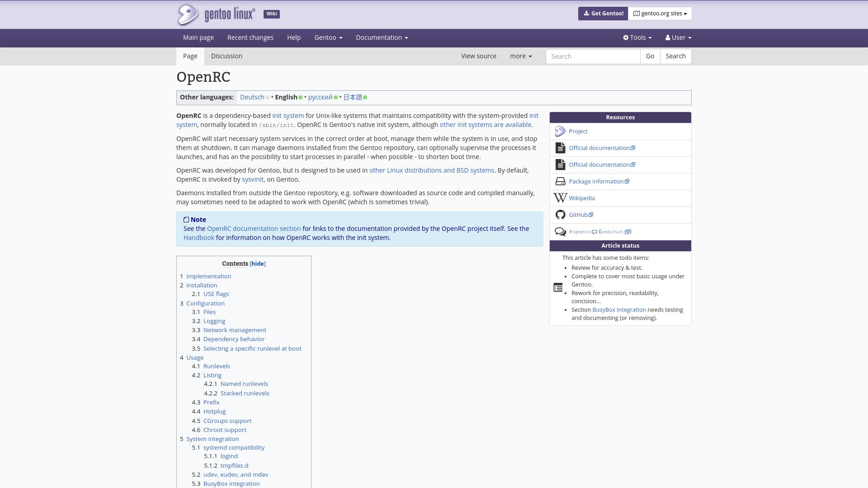The width and height of the screenshot is (868, 488).
Task: Open the Handbook link in the Note
Action: coord(199,238)
